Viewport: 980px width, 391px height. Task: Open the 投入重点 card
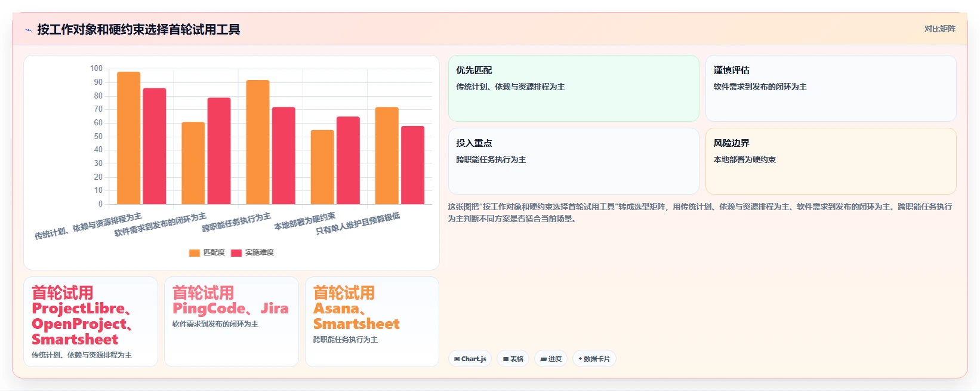pos(574,161)
